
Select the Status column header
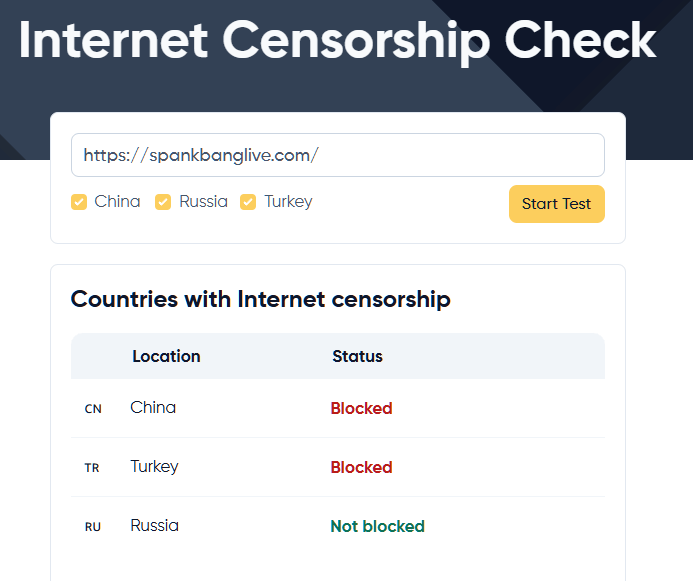(x=357, y=356)
